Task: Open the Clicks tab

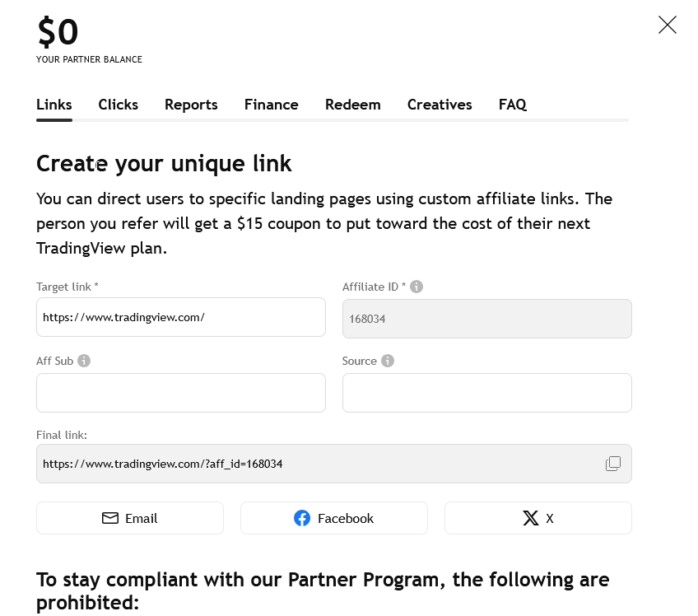Action: click(x=118, y=105)
